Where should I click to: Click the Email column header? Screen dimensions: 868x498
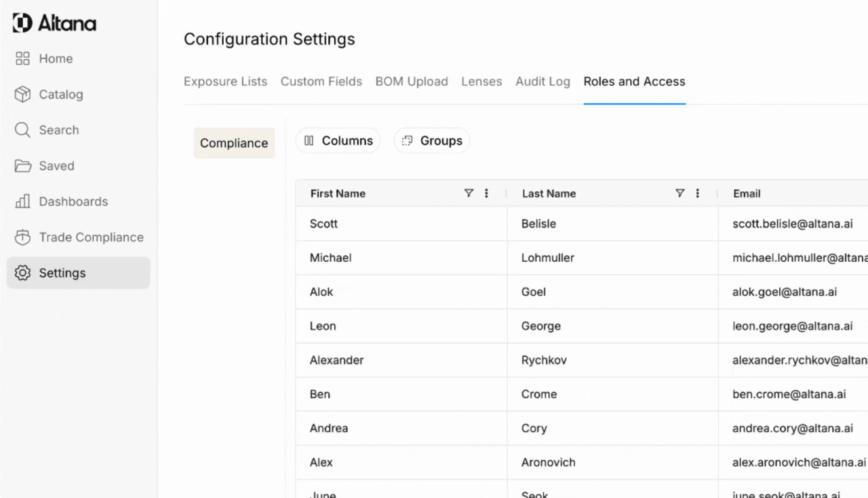[x=747, y=193]
